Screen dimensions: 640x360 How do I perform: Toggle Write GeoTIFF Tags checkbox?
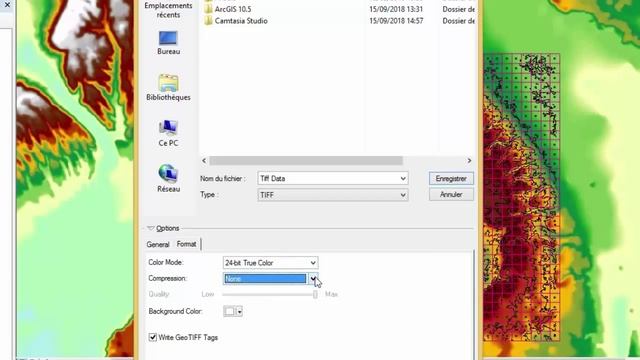(153, 337)
